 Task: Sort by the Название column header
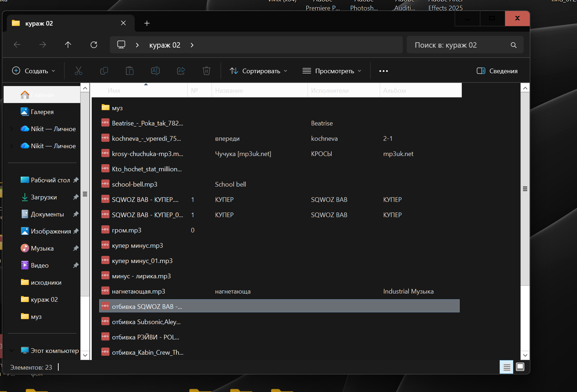(260, 90)
